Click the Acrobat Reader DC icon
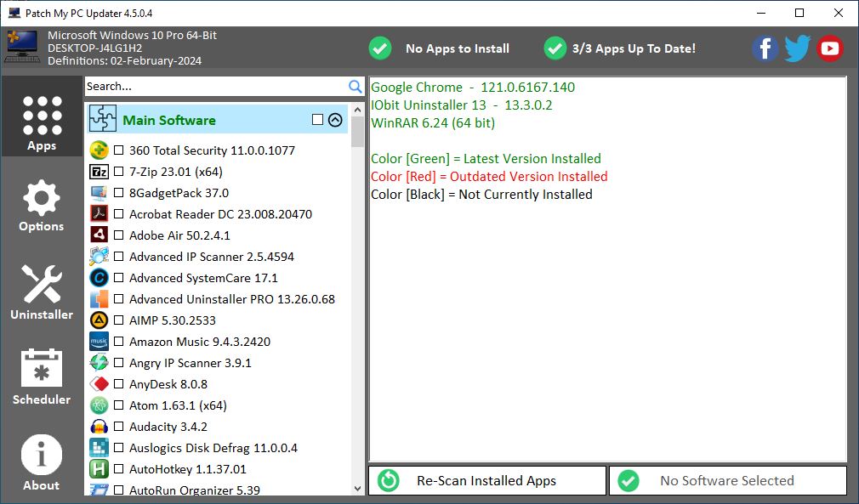Screen dimensions: 859x504 (100, 214)
